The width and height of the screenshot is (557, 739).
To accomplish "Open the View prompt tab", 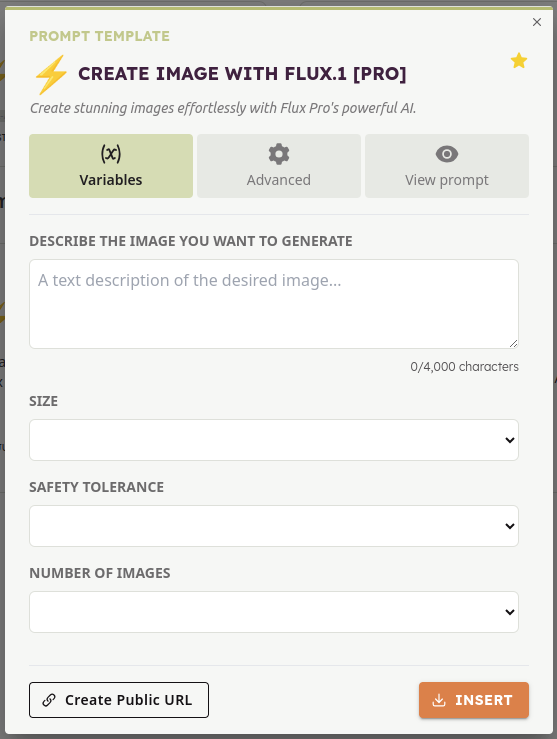I will [x=447, y=166].
